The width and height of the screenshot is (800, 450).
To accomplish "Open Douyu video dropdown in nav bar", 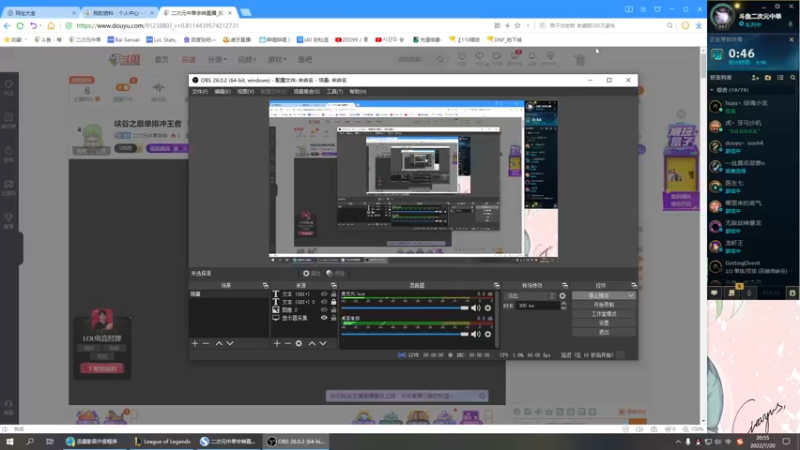I will [x=246, y=60].
